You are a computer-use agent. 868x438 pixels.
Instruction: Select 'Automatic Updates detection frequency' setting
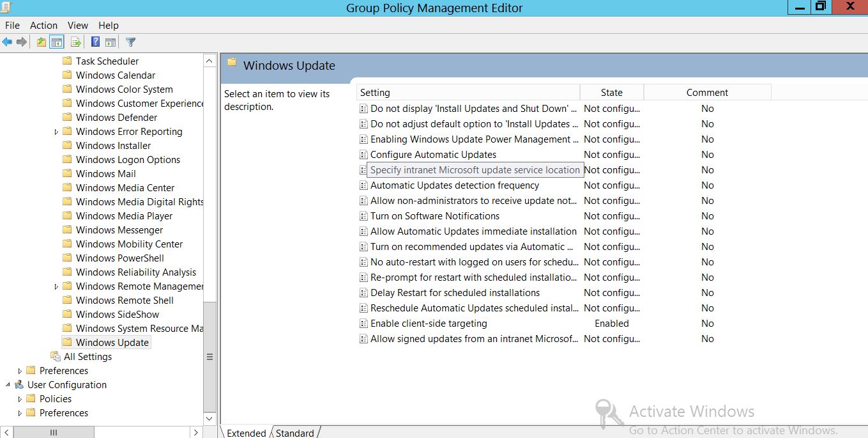point(455,185)
